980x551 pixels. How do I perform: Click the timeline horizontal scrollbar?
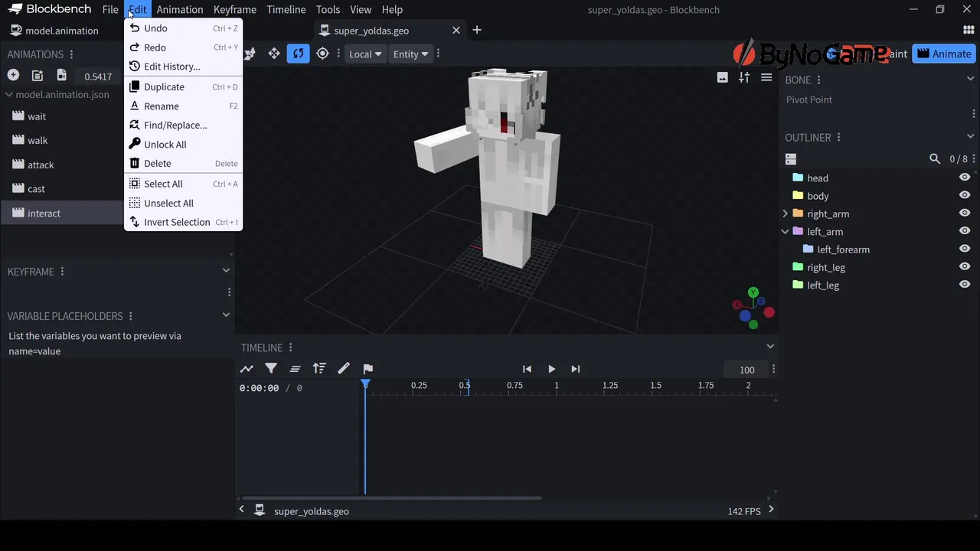[x=391, y=498]
